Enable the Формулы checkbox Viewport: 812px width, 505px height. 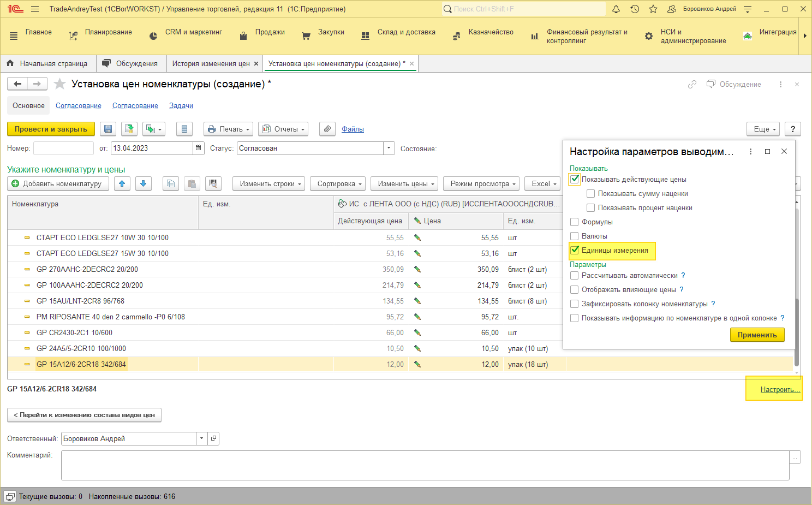575,222
